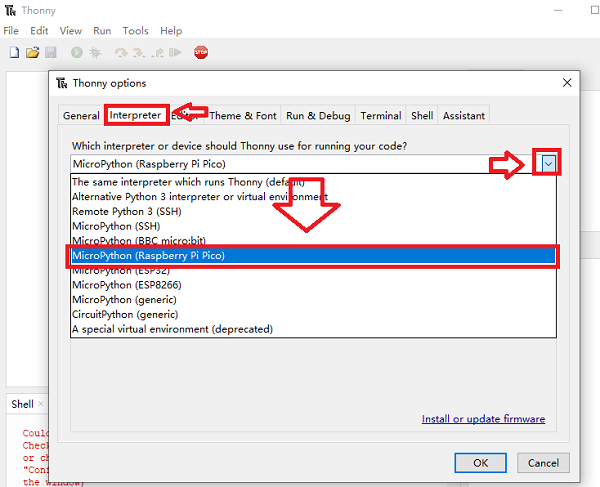Click the Save floppy disk icon
Image resolution: width=600 pixels, height=487 pixels.
click(x=51, y=52)
